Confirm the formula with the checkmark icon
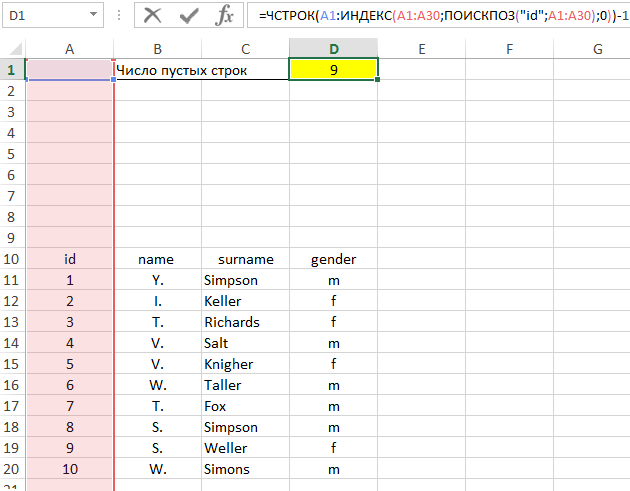The image size is (630, 491). [x=189, y=15]
